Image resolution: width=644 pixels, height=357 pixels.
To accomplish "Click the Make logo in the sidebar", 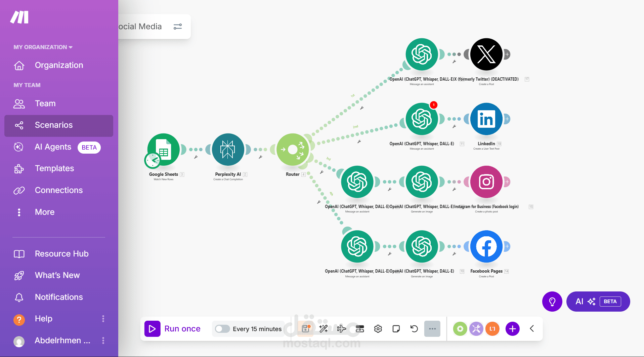I will click(19, 17).
